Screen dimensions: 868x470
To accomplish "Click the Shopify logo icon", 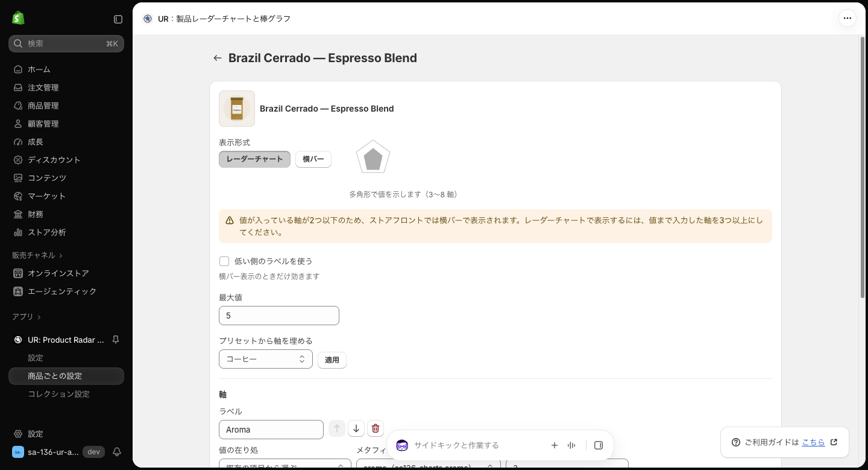I will pos(18,18).
